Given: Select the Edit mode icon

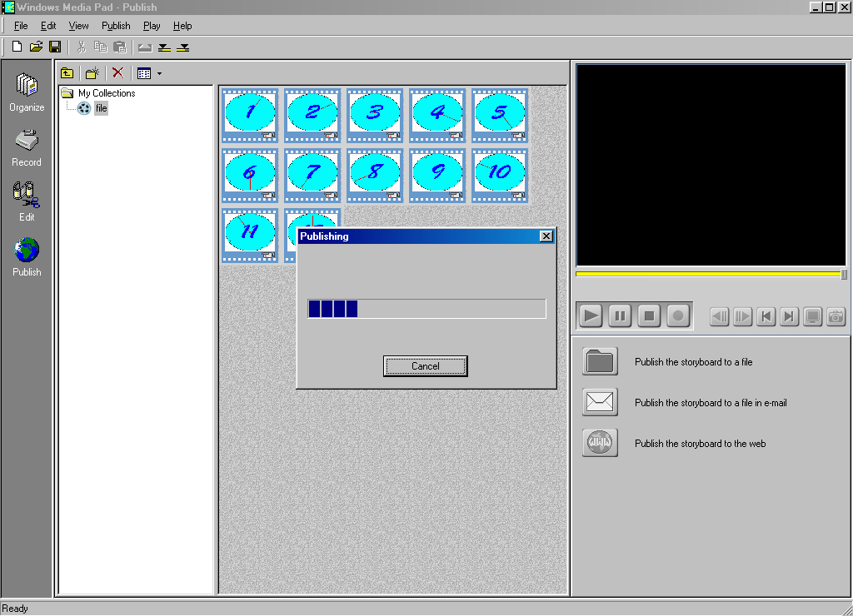Looking at the screenshot, I should click(27, 201).
